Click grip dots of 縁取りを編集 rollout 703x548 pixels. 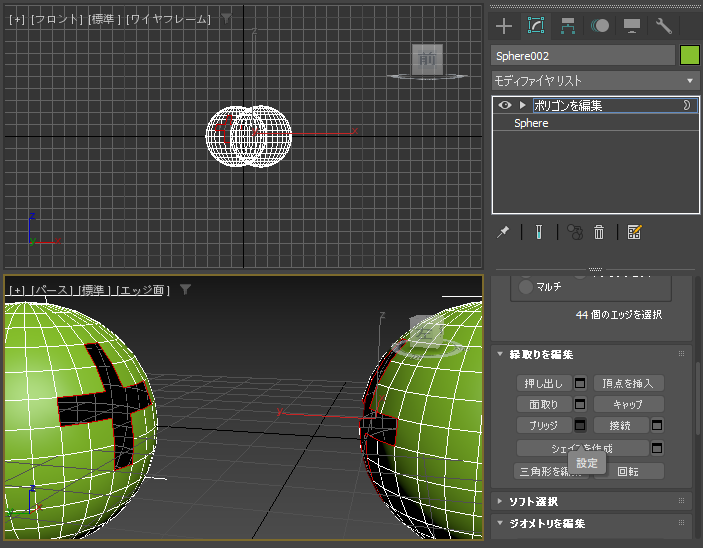click(x=681, y=353)
